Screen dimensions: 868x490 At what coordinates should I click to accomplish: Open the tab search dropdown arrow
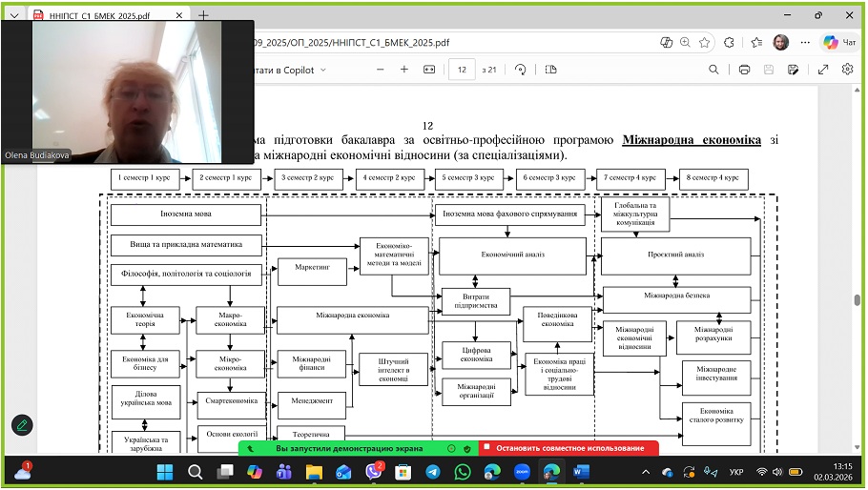point(13,16)
